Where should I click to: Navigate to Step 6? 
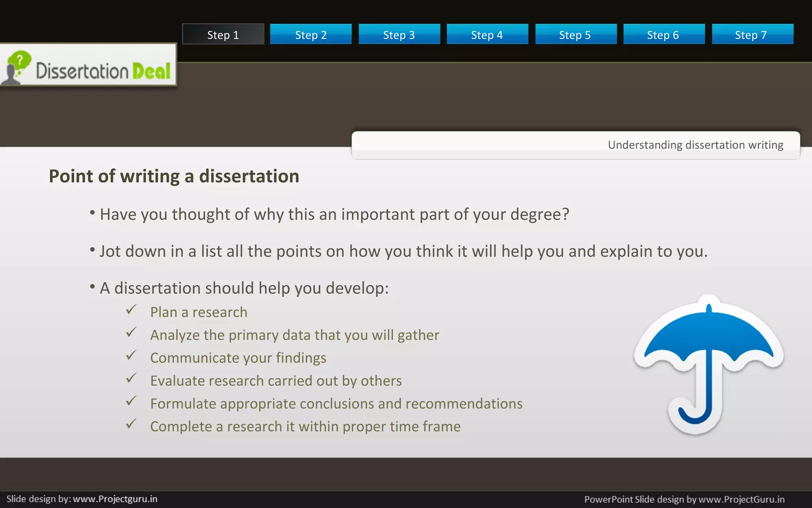(x=663, y=35)
